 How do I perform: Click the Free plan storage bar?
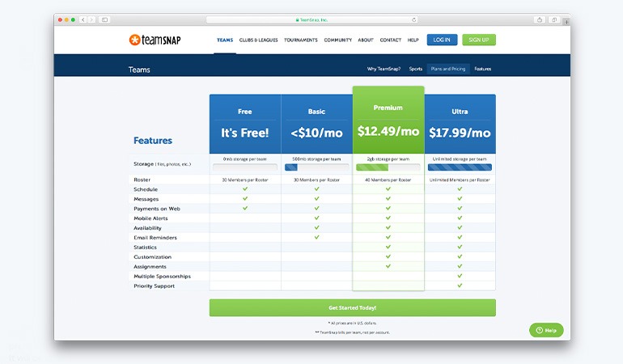(245, 167)
